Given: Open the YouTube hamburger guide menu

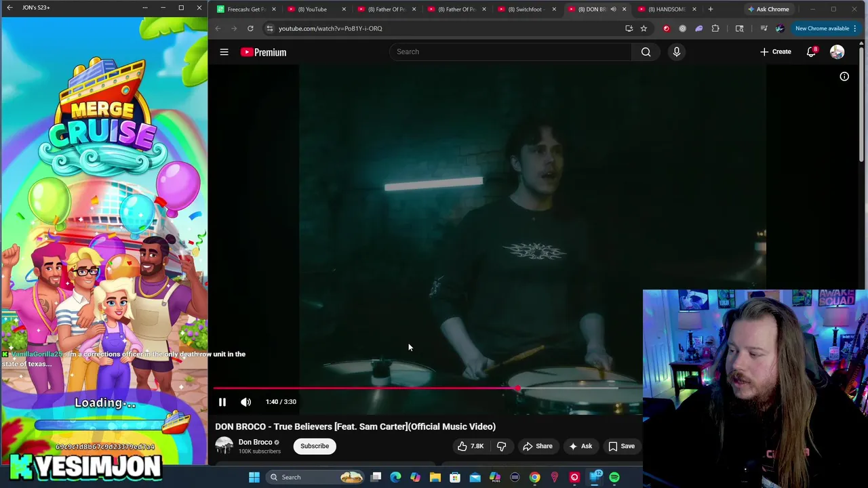Looking at the screenshot, I should [224, 52].
